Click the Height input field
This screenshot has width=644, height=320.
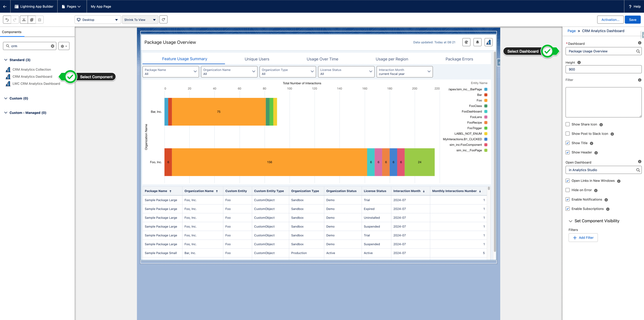(x=603, y=69)
